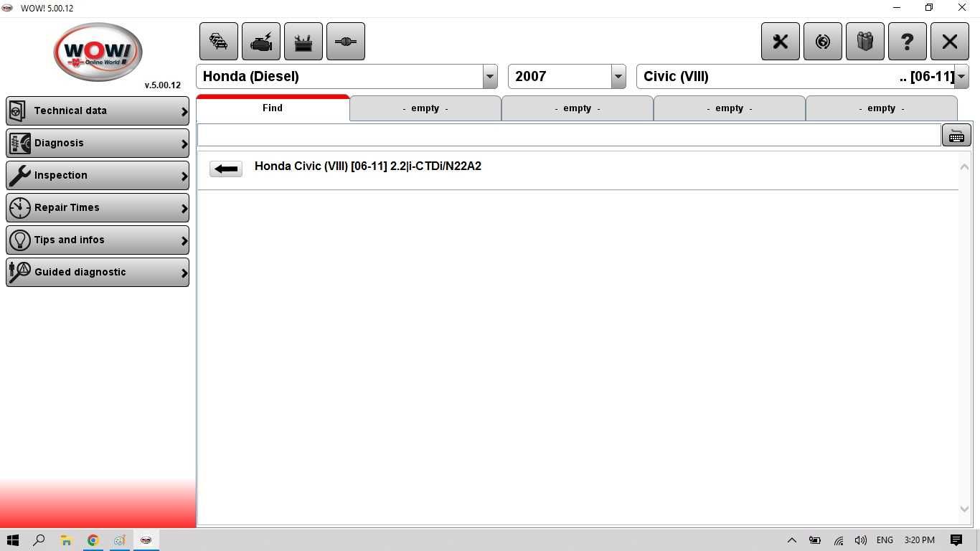Open the help question mark icon

[908, 42]
